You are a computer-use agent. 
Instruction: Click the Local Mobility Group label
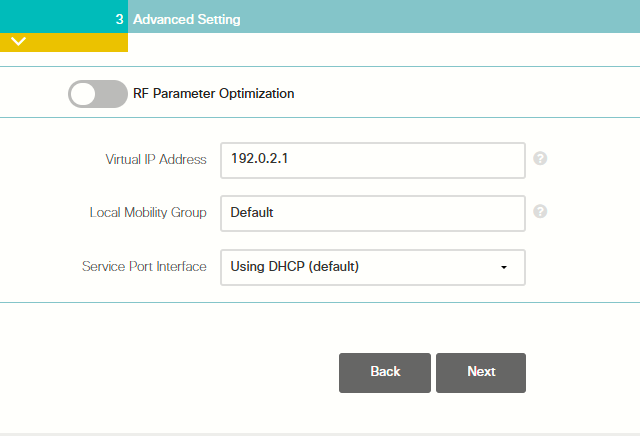(148, 213)
